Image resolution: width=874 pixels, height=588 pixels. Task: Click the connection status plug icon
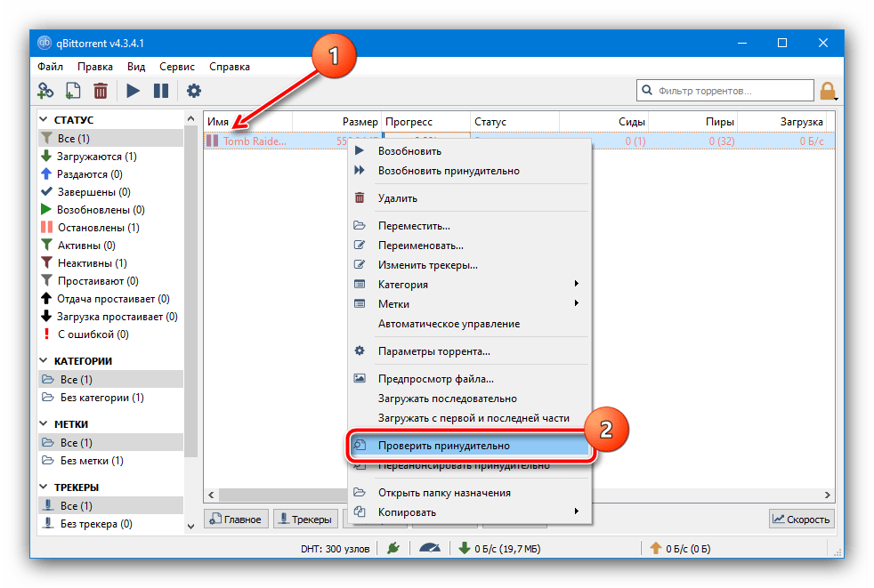pyautogui.click(x=393, y=549)
